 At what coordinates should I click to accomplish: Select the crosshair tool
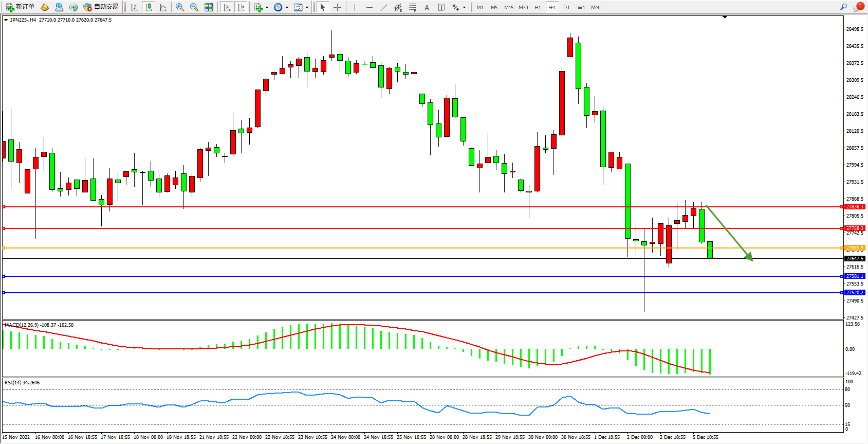(337, 7)
